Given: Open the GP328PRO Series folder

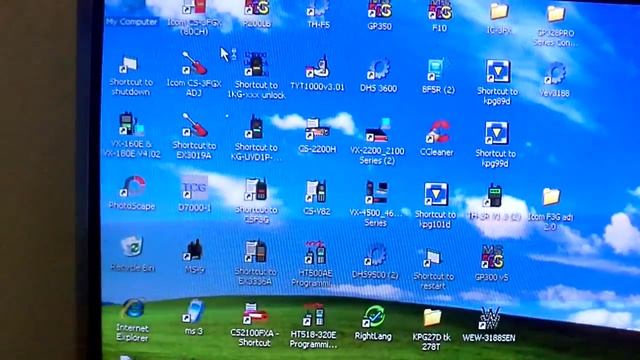Looking at the screenshot, I should tap(556, 25).
